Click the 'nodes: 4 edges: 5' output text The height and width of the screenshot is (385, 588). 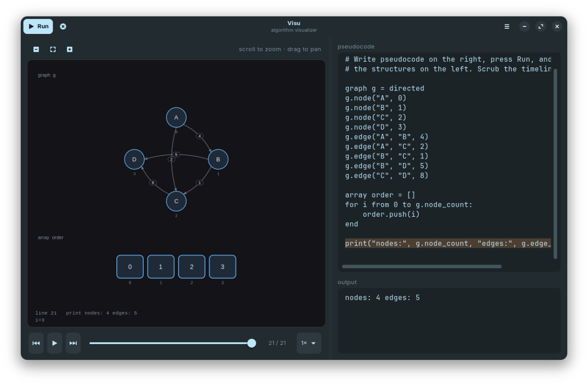(382, 297)
